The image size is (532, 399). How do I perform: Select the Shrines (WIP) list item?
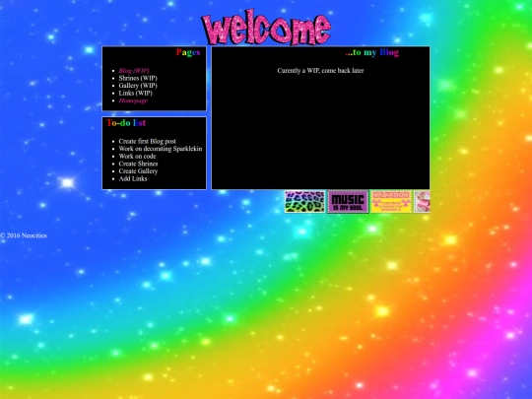point(138,78)
